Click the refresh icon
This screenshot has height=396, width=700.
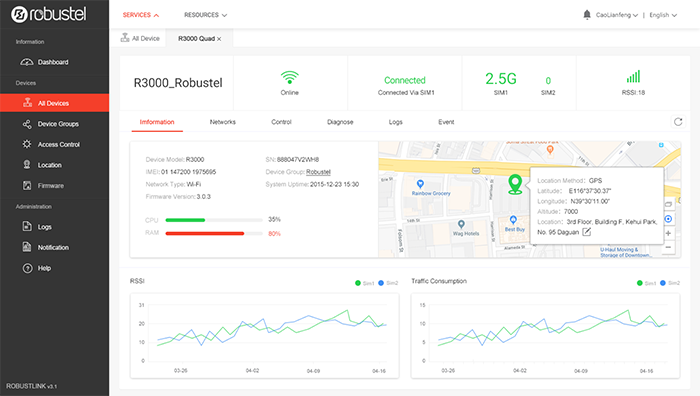click(678, 122)
